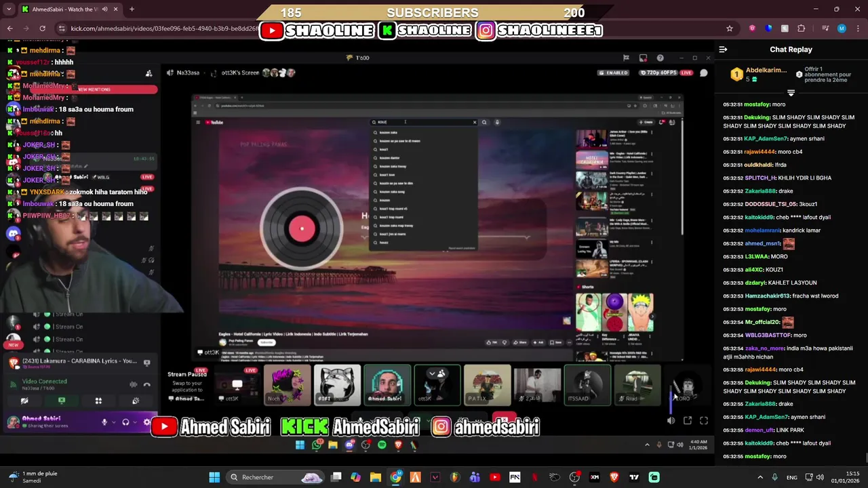868x488 pixels.
Task: Click username DODOSSUE_TSI_05 in chat
Action: pyautogui.click(x=770, y=204)
